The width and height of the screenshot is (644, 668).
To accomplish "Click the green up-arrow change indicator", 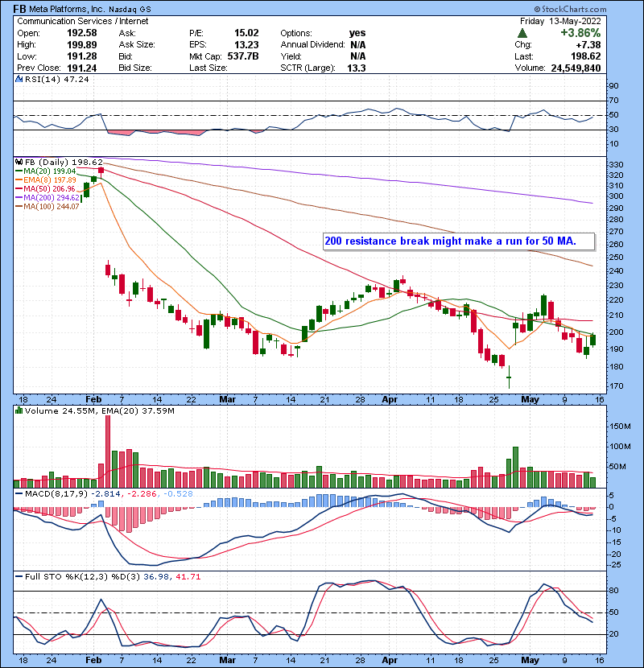I will [x=522, y=33].
